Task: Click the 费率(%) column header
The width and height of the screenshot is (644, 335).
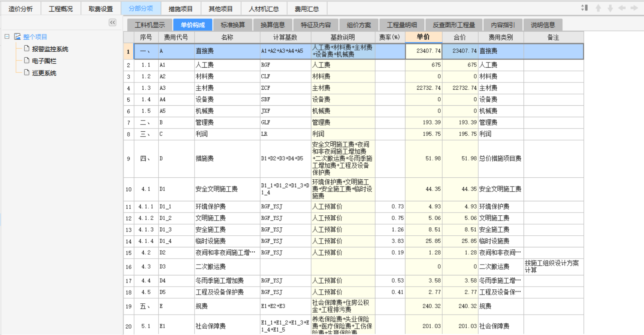Action: [x=390, y=37]
